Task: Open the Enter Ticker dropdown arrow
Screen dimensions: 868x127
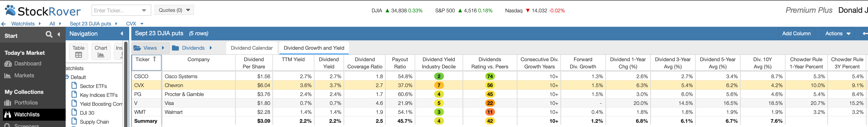Action: pyautogui.click(x=144, y=10)
